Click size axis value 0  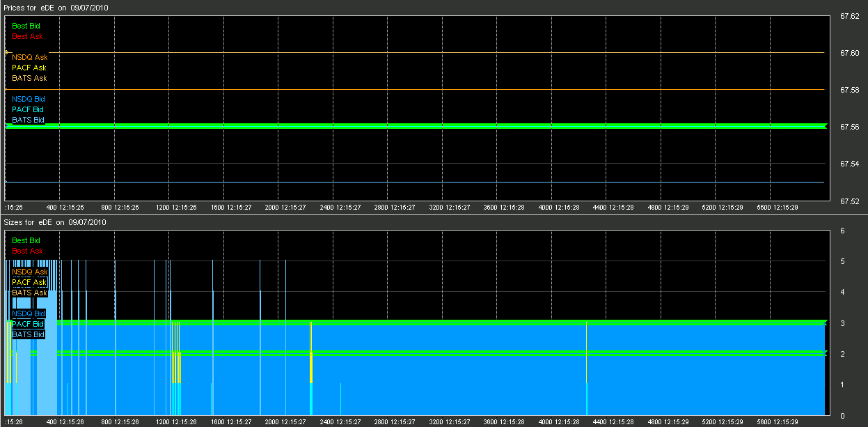(x=842, y=416)
